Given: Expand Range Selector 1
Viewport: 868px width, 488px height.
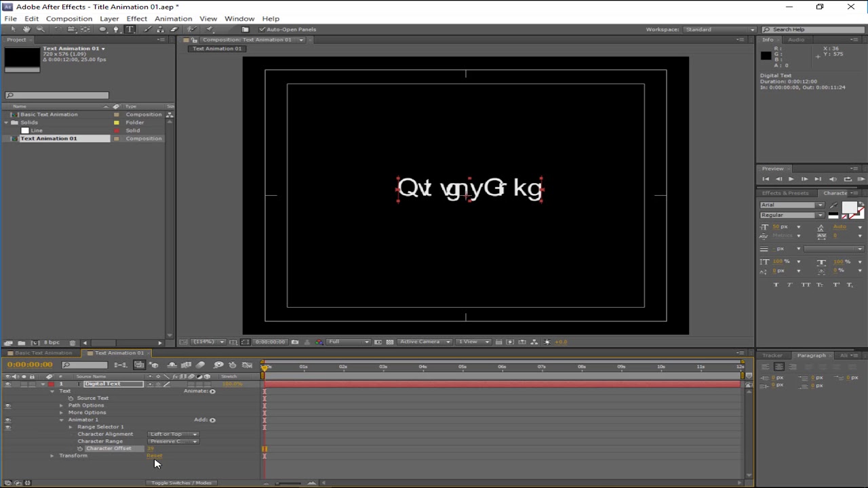Looking at the screenshot, I should 71,427.
